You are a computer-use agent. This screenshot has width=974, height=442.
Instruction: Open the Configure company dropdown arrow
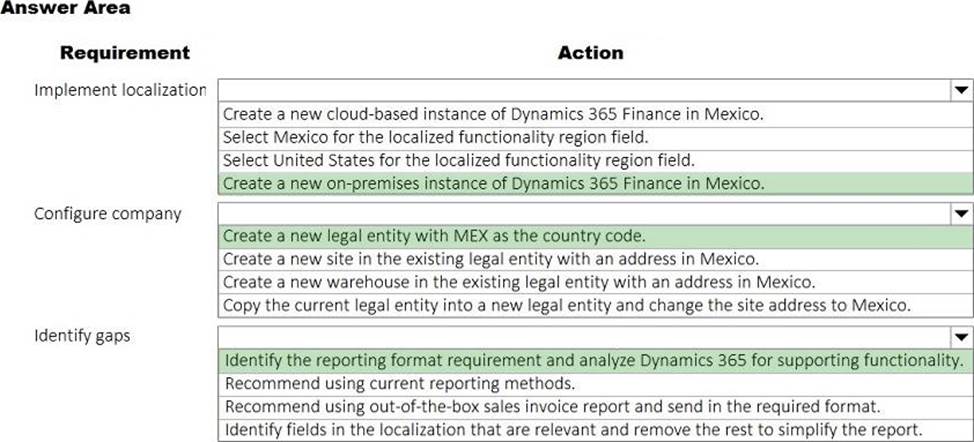pos(960,213)
